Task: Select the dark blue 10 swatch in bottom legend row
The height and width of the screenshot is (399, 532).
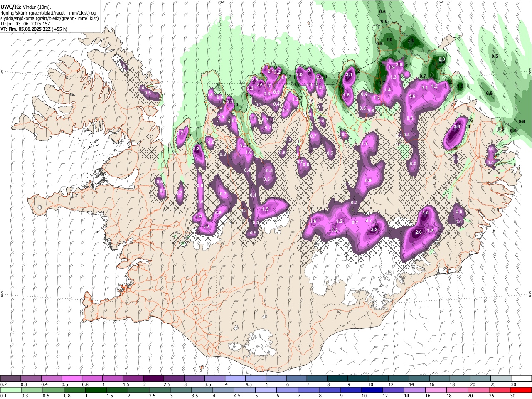Action: click(x=372, y=390)
